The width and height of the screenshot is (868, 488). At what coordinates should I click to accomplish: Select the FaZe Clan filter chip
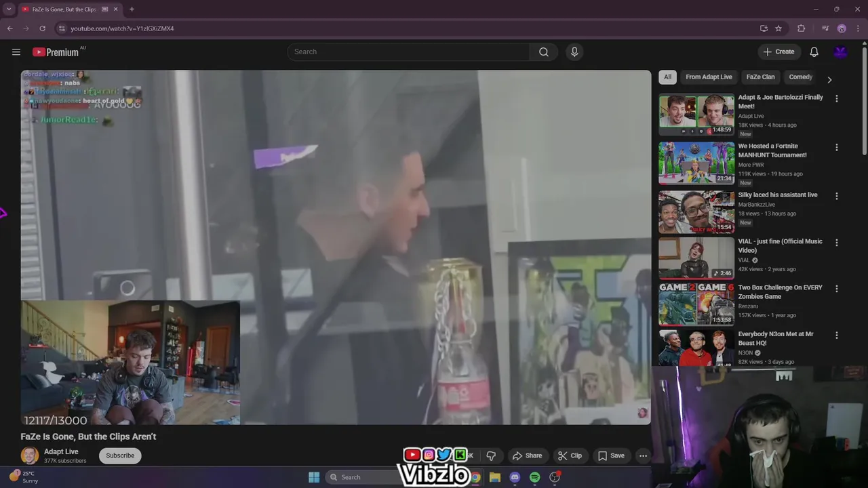tap(760, 77)
